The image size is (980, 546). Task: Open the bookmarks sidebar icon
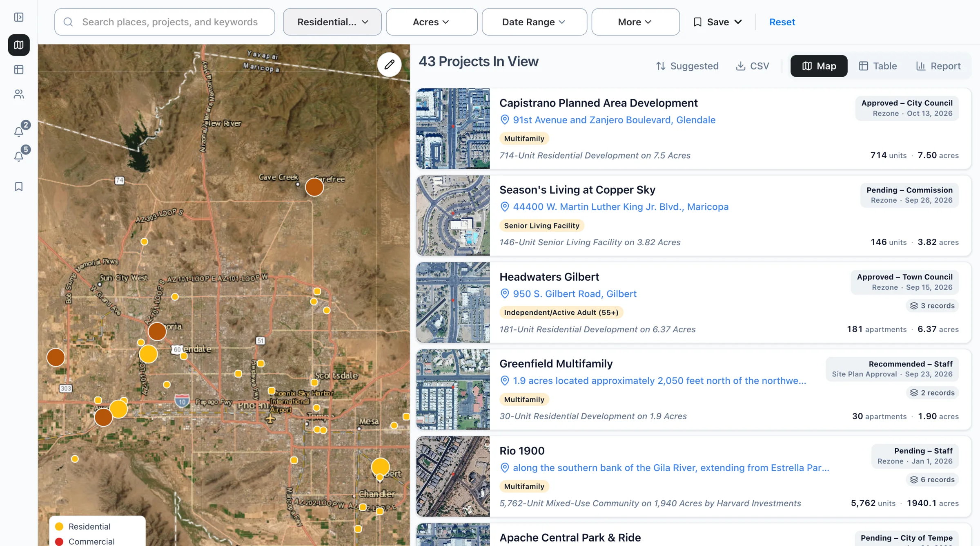[19, 187]
